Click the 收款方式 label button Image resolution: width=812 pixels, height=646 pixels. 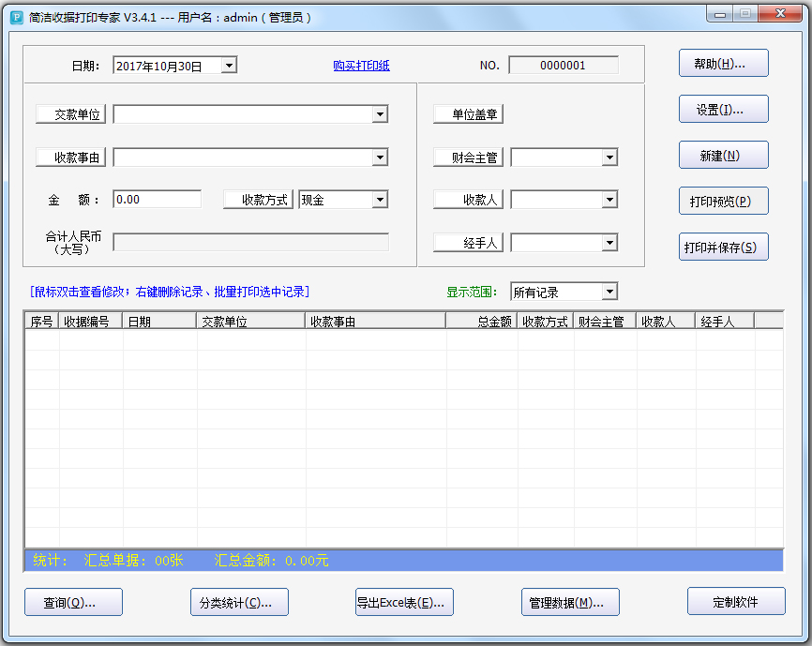[x=259, y=200]
